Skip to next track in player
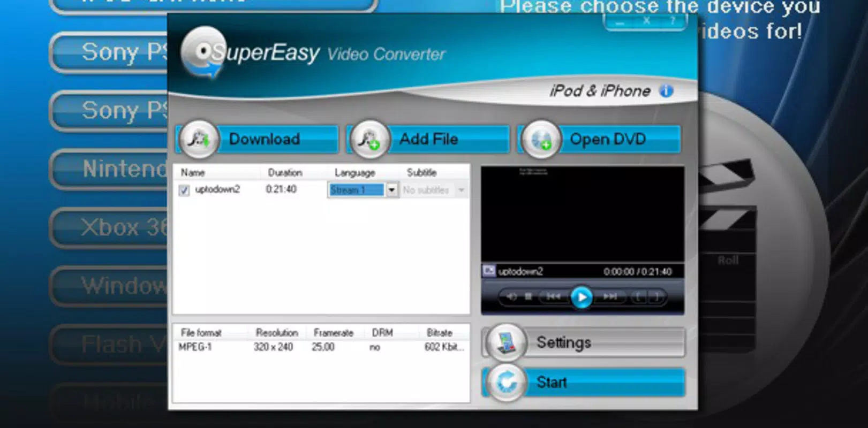 coord(610,296)
